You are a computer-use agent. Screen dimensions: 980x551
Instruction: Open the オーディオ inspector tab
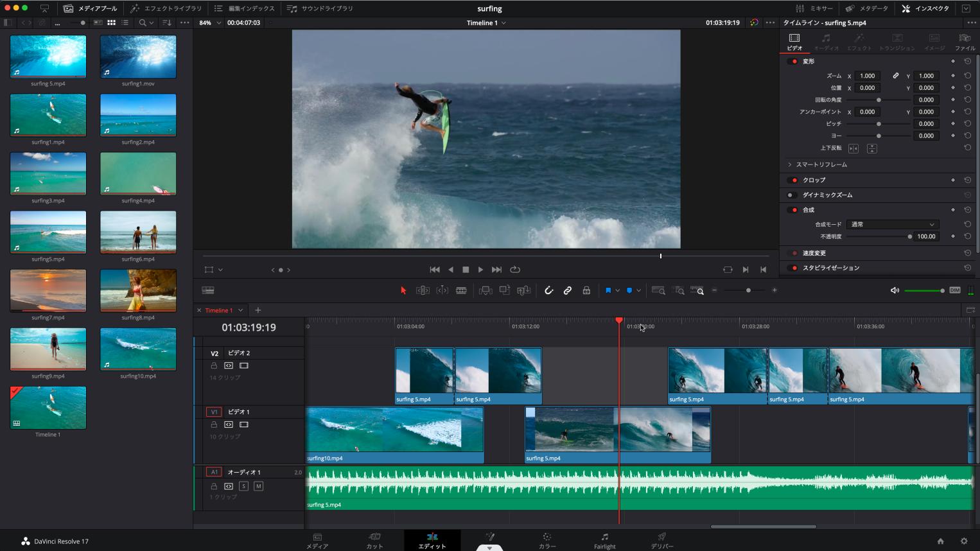tap(827, 42)
